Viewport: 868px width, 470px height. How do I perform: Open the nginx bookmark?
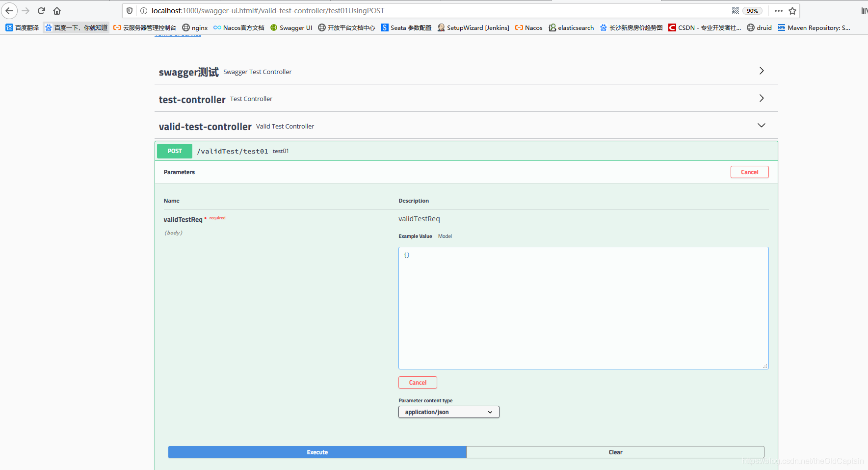195,27
